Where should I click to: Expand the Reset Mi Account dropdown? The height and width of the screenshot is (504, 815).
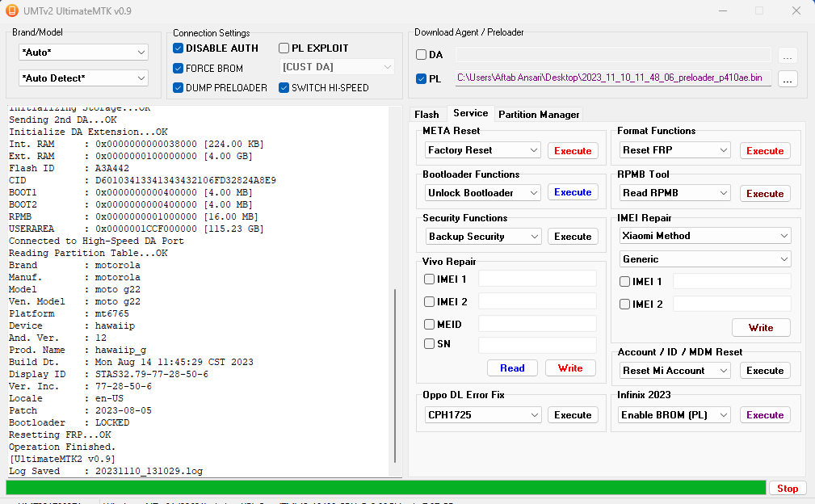675,371
